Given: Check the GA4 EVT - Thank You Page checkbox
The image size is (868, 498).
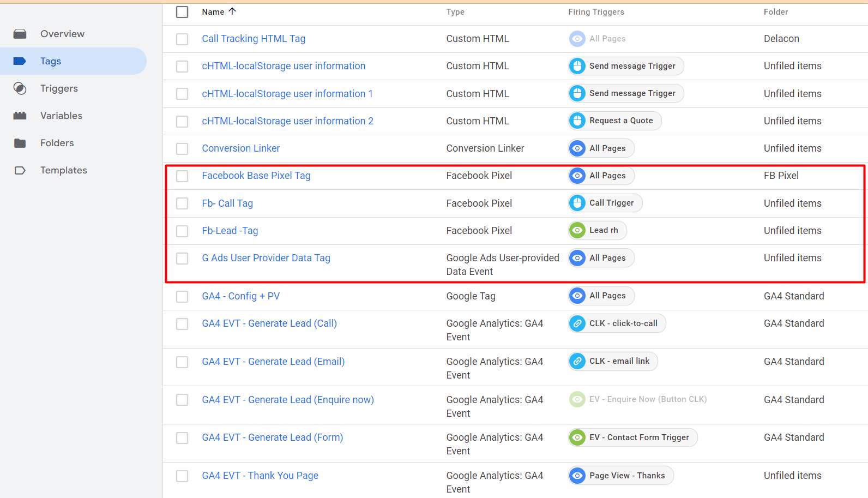Looking at the screenshot, I should 182,476.
